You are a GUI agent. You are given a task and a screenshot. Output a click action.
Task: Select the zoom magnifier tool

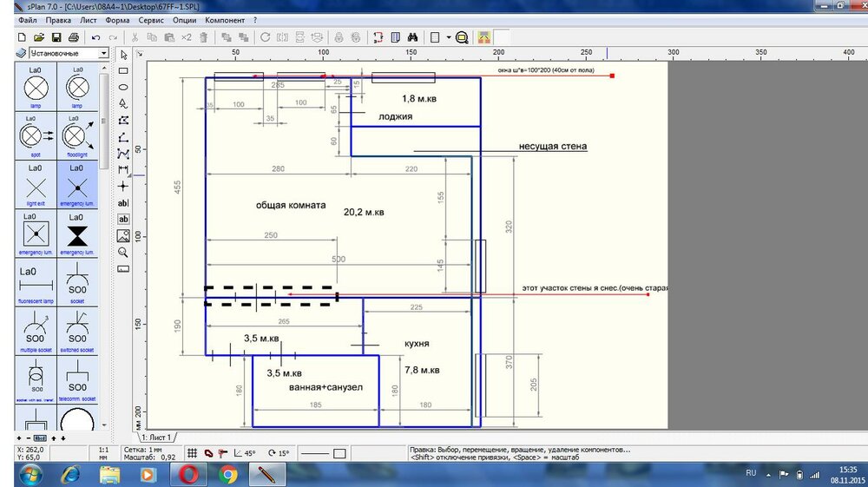click(x=123, y=252)
